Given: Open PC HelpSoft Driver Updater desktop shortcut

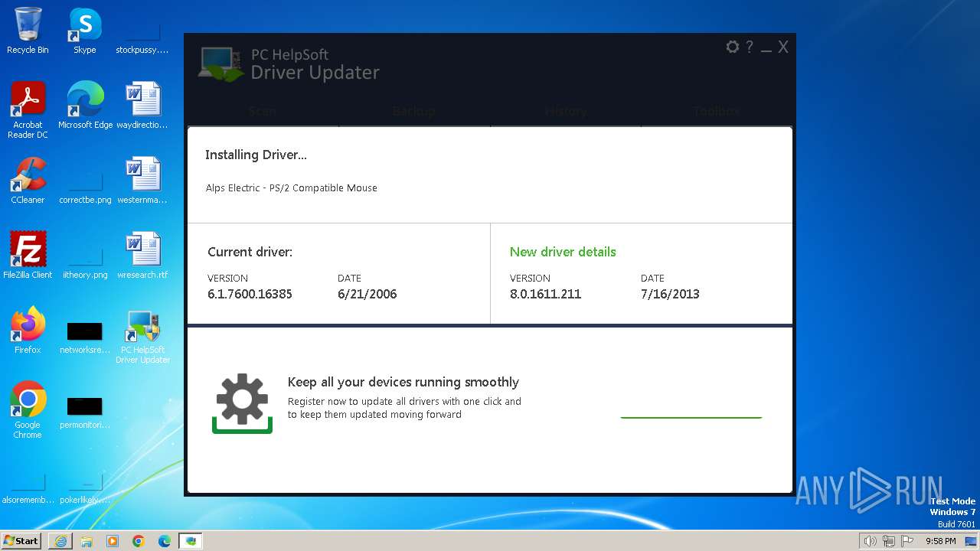Looking at the screenshot, I should (142, 337).
